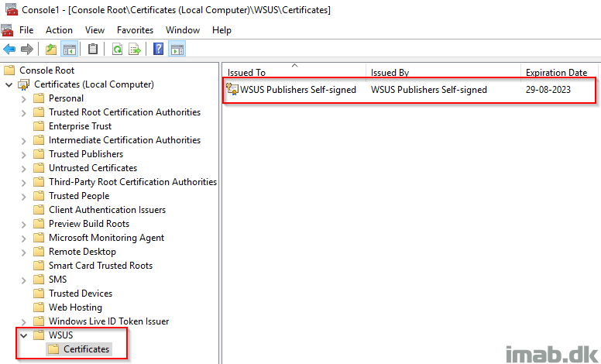Click the Help question mark icon
601x364 pixels.
click(158, 49)
